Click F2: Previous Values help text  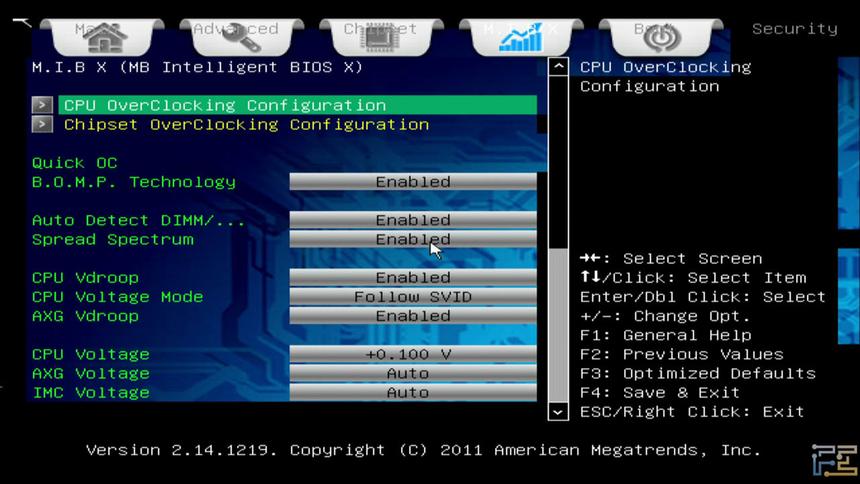682,354
